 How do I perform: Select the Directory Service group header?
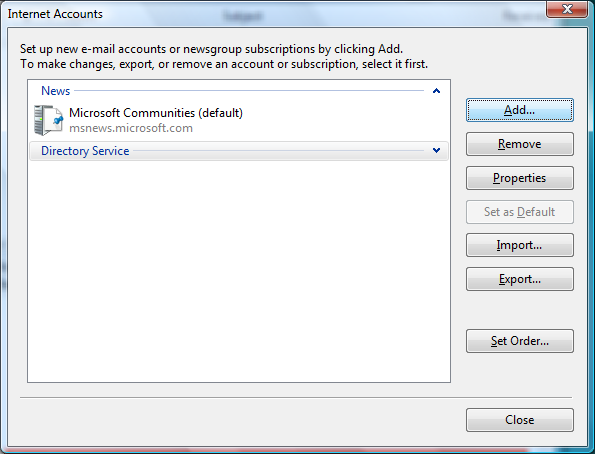[239, 151]
